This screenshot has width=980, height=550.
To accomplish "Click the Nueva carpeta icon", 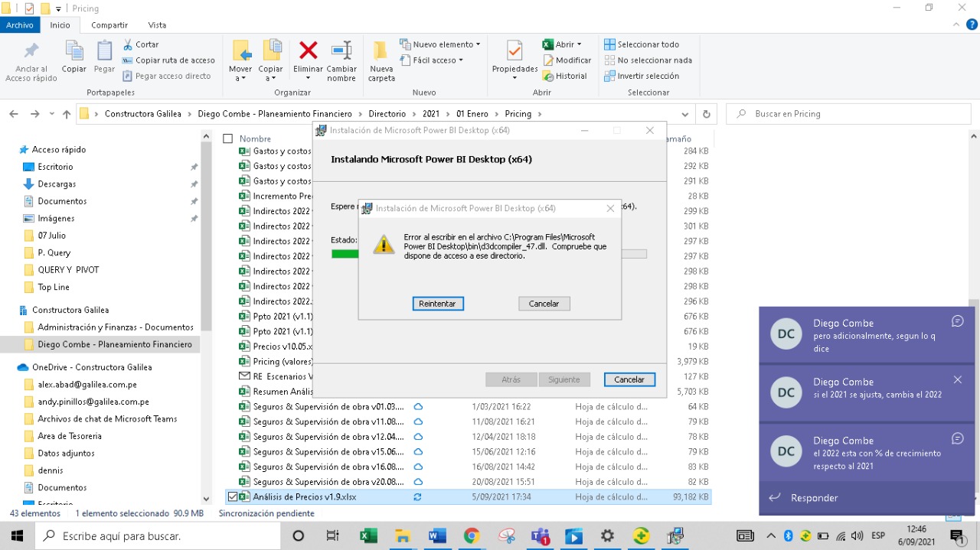I will pyautogui.click(x=381, y=52).
